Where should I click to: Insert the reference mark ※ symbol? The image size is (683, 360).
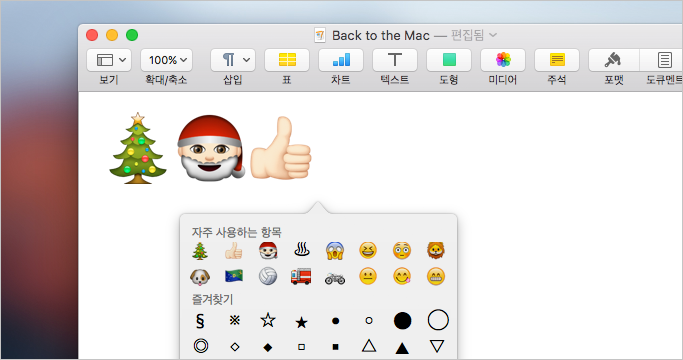pos(235,320)
